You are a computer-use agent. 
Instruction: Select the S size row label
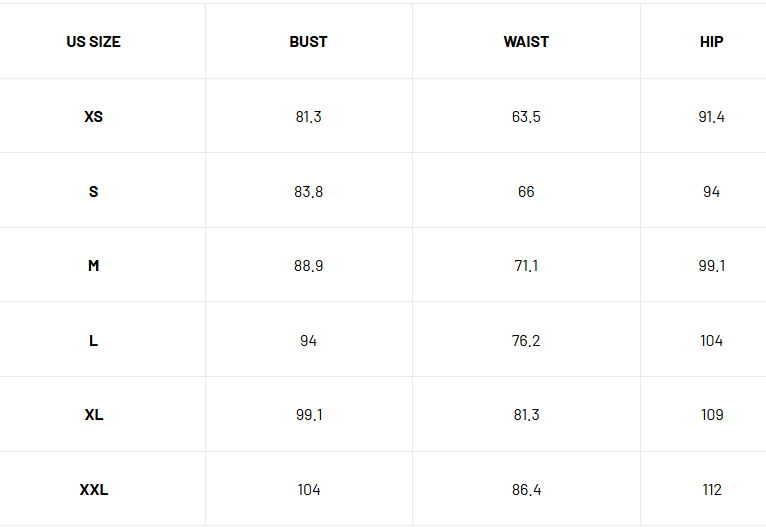point(93,191)
